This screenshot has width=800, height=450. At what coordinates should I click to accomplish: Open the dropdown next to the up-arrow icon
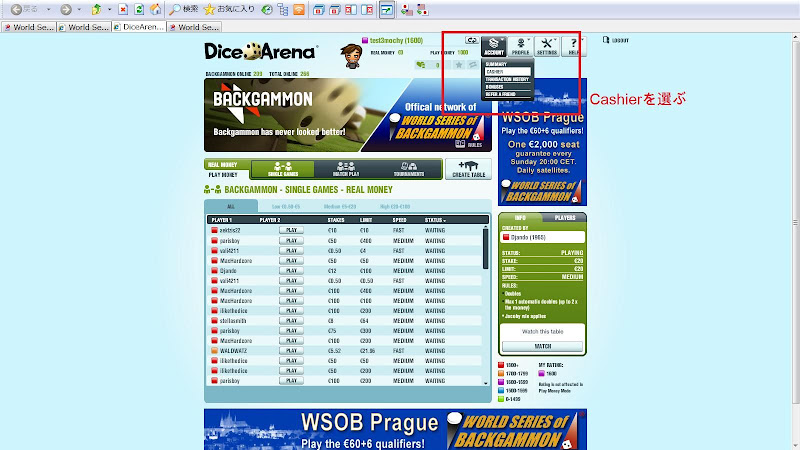point(109,9)
